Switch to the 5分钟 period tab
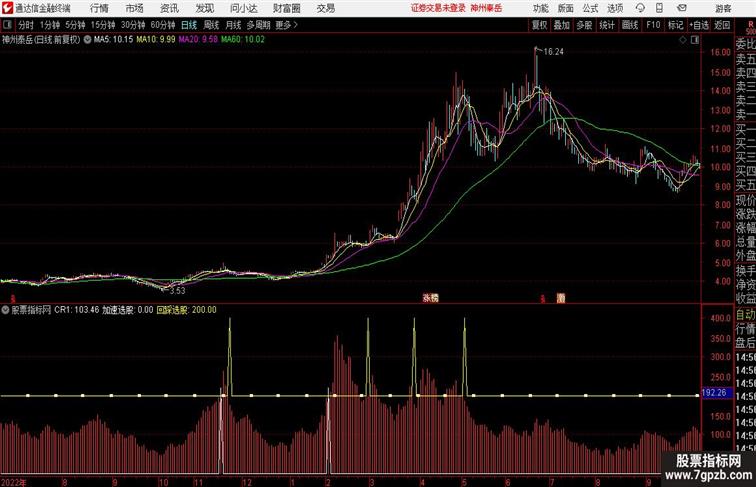Screen dimensions: 756x487 pos(75,25)
